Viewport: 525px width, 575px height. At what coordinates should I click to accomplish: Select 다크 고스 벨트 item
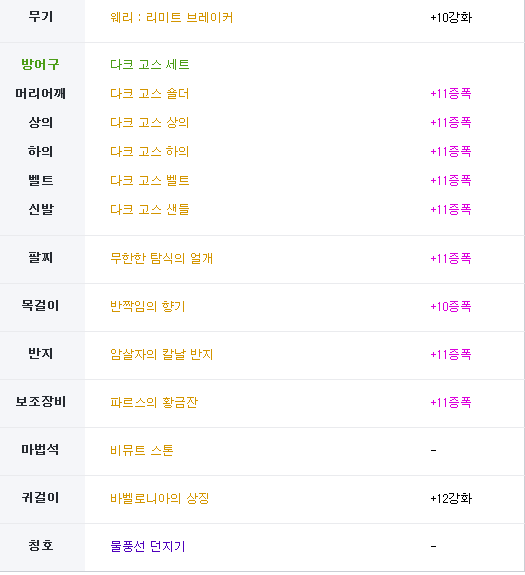pos(150,180)
